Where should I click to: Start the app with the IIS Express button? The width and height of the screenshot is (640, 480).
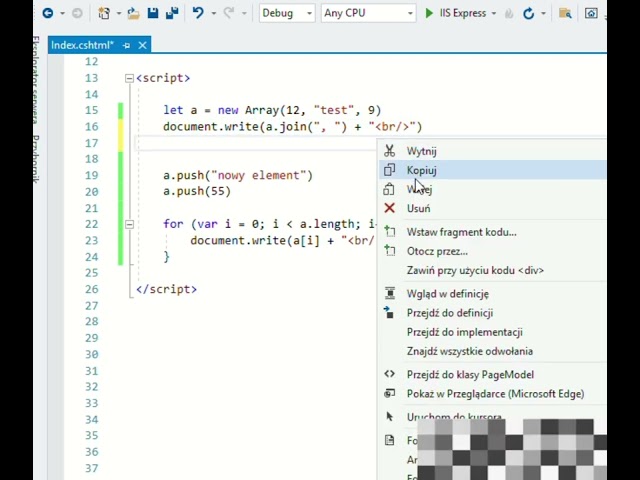pos(455,13)
